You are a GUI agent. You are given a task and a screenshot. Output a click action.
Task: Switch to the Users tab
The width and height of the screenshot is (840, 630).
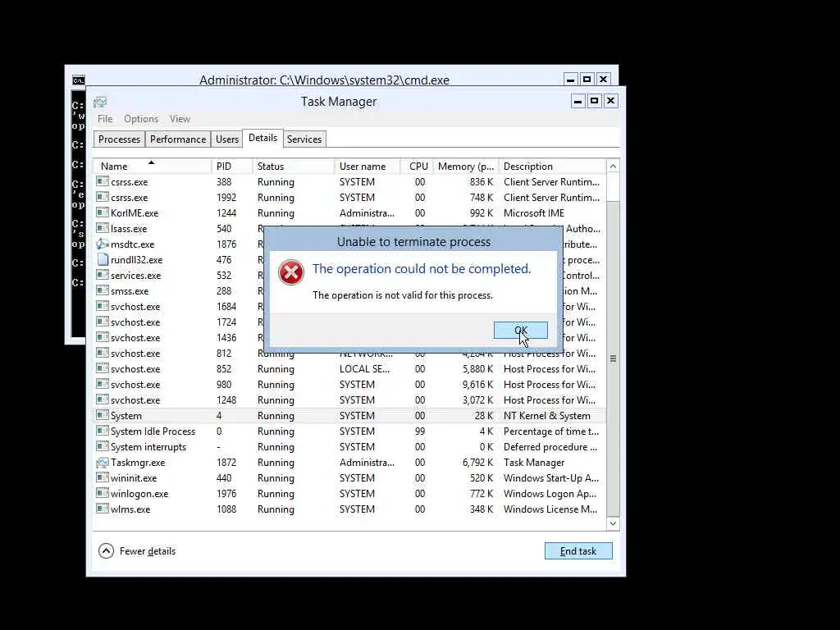point(226,139)
